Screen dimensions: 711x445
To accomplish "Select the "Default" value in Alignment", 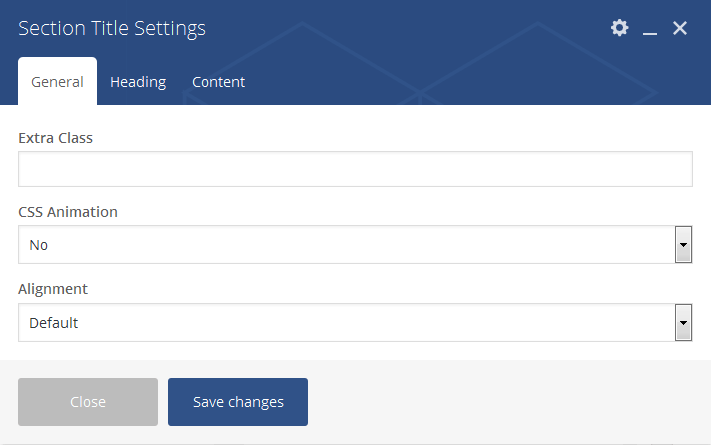I will (54, 323).
